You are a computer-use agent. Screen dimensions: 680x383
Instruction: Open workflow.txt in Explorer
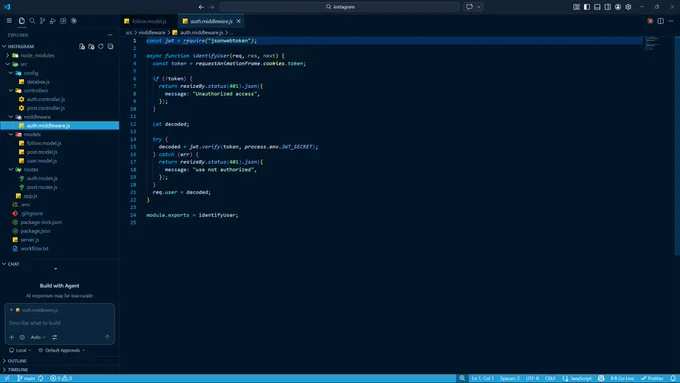34,249
